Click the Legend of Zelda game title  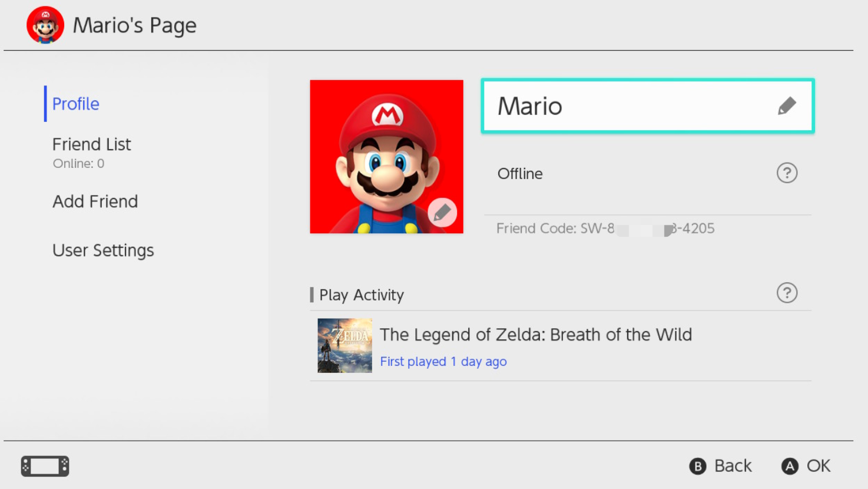[x=535, y=335]
